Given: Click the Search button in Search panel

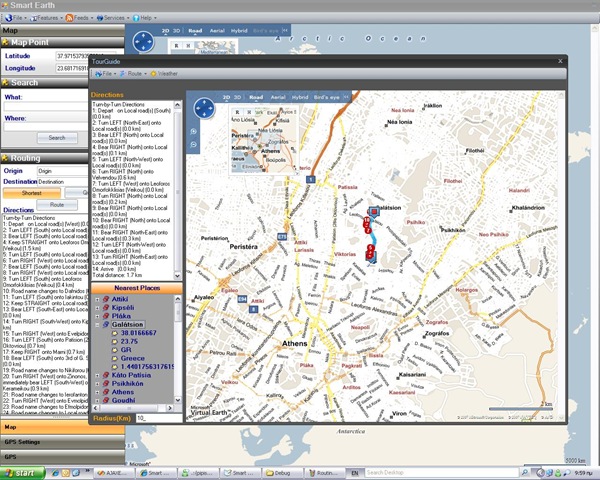Looking at the screenshot, I should click(57, 138).
